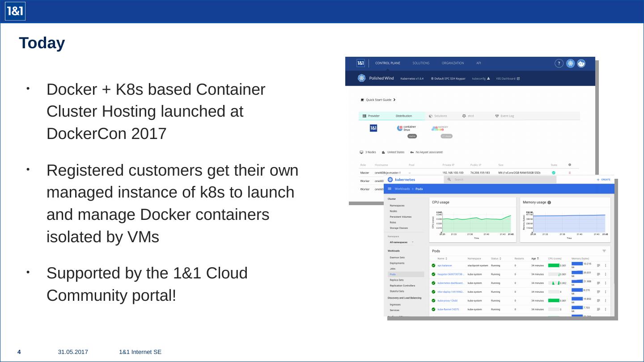Open the ORGANIZATION menu

pyautogui.click(x=453, y=63)
